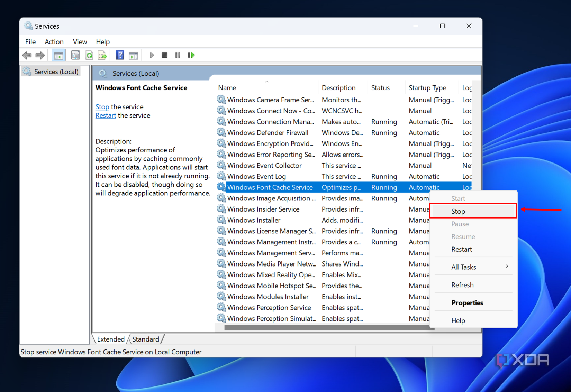Viewport: 571px width, 392px height.
Task: Sort by the Description column header
Action: coord(342,88)
